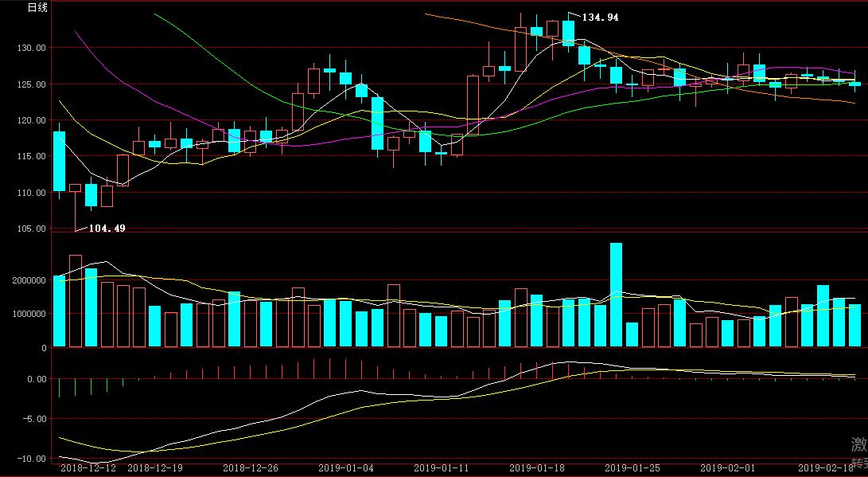Select the 2018-12-12 date label

(x=88, y=468)
